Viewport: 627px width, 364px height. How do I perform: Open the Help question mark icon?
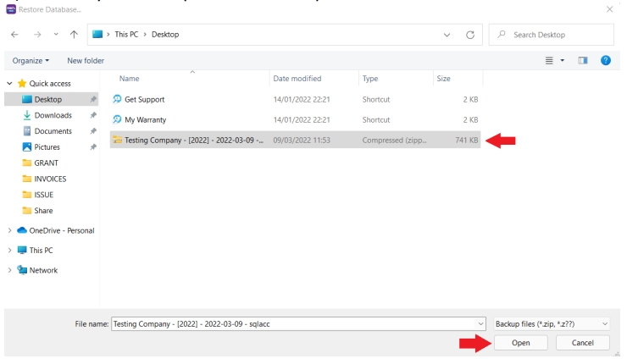click(x=605, y=61)
